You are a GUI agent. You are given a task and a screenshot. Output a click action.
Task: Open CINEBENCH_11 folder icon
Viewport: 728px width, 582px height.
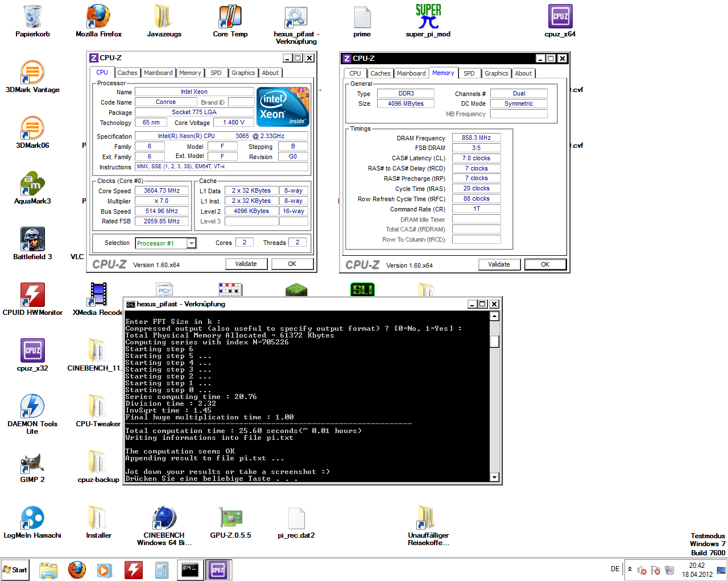(x=95, y=355)
